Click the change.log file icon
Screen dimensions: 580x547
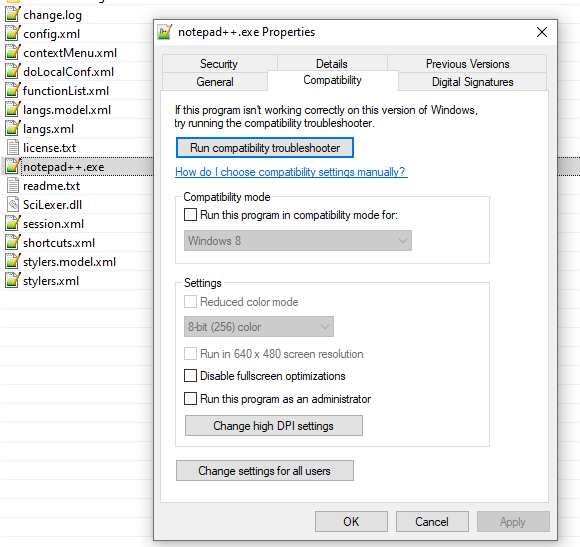click(13, 15)
